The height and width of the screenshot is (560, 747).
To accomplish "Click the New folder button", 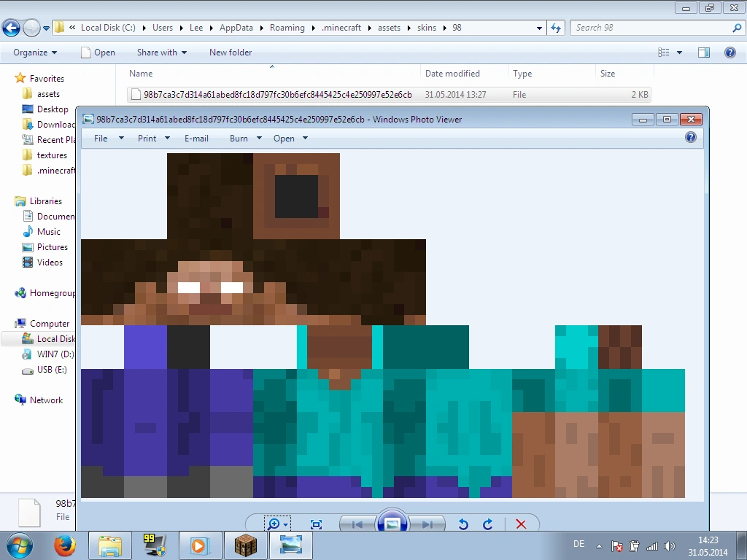I will (x=231, y=52).
